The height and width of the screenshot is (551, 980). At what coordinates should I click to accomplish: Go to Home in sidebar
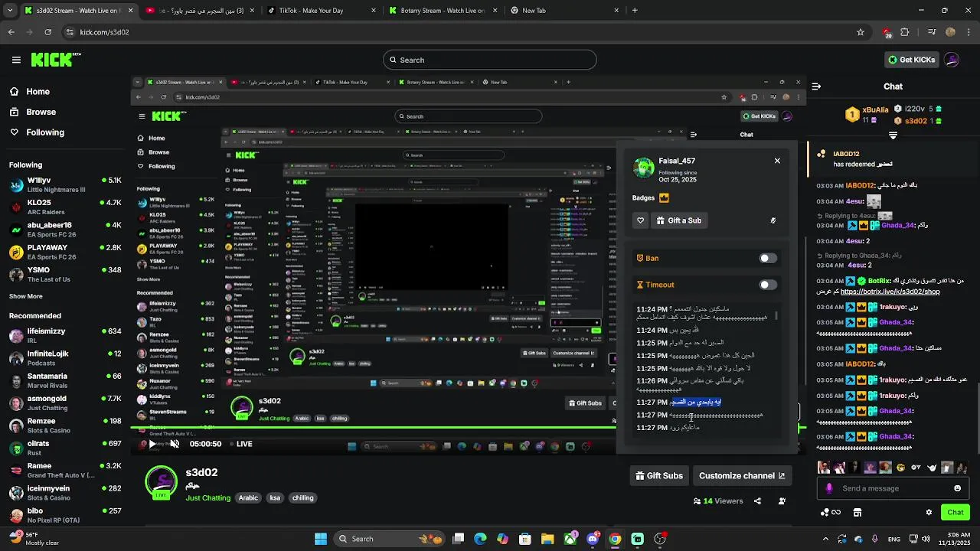pyautogui.click(x=30, y=92)
